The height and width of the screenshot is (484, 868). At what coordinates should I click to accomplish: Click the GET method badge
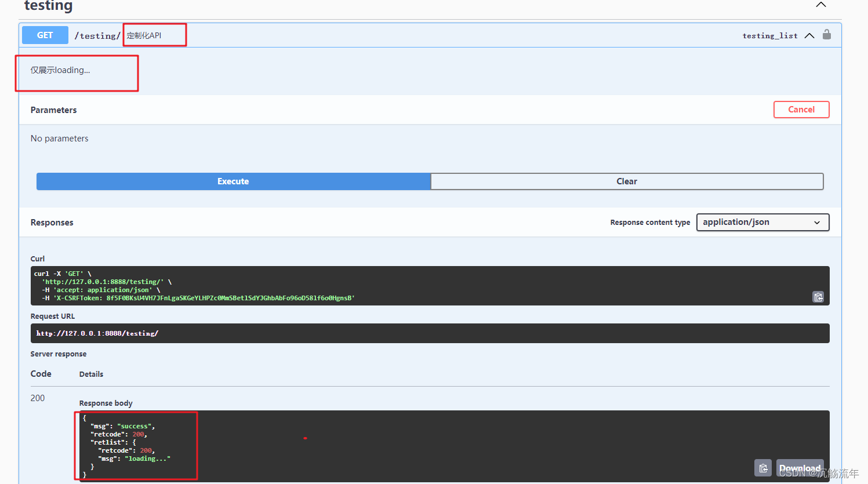tap(45, 35)
